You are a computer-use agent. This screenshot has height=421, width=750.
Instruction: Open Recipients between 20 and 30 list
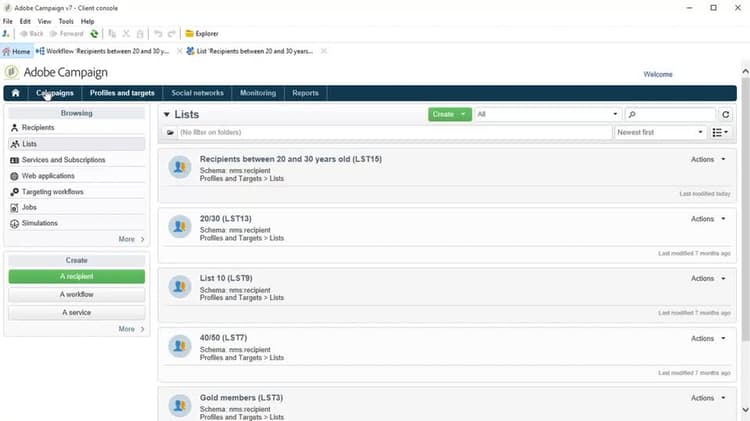coord(291,159)
